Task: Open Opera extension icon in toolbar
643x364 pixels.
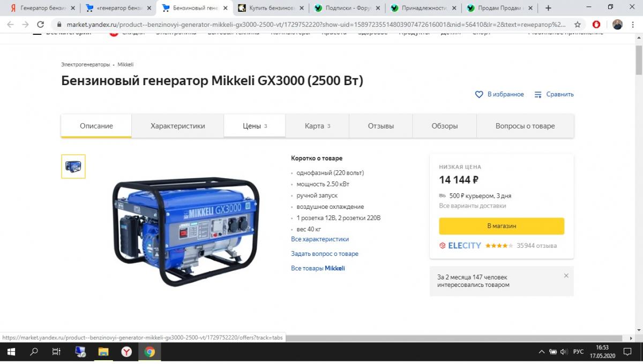Action: (597, 25)
